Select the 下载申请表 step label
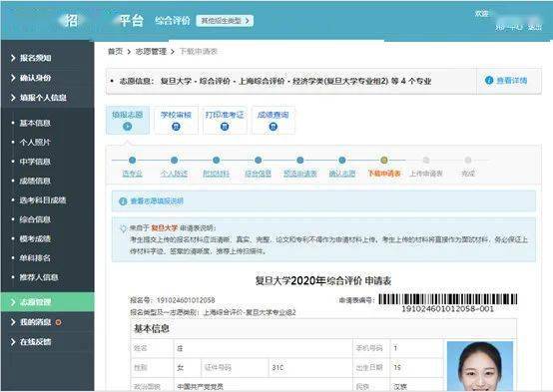 point(384,174)
